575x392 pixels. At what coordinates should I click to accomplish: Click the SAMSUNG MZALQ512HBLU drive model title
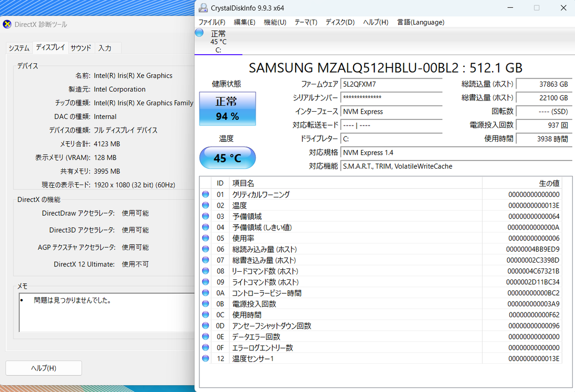pyautogui.click(x=386, y=68)
